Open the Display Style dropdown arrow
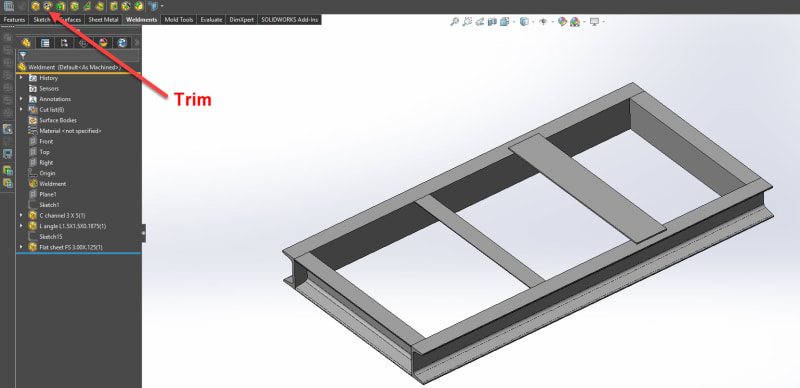Screen dimensions: 800x388 [x=533, y=22]
